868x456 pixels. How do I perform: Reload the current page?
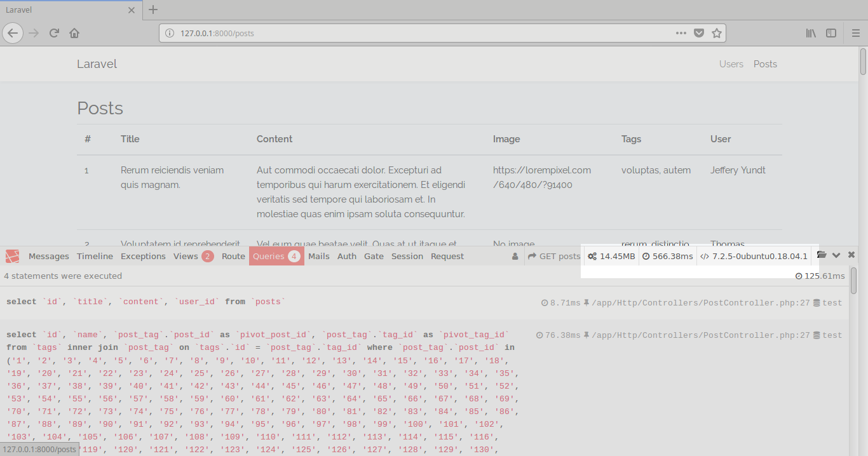pyautogui.click(x=55, y=33)
